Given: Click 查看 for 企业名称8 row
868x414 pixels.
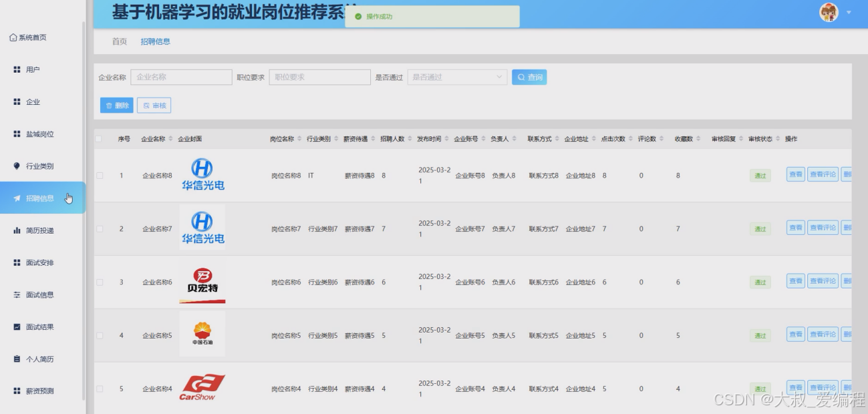Looking at the screenshot, I should pos(796,174).
